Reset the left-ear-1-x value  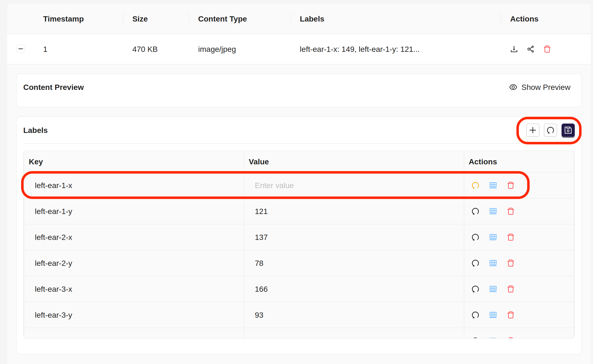(475, 185)
